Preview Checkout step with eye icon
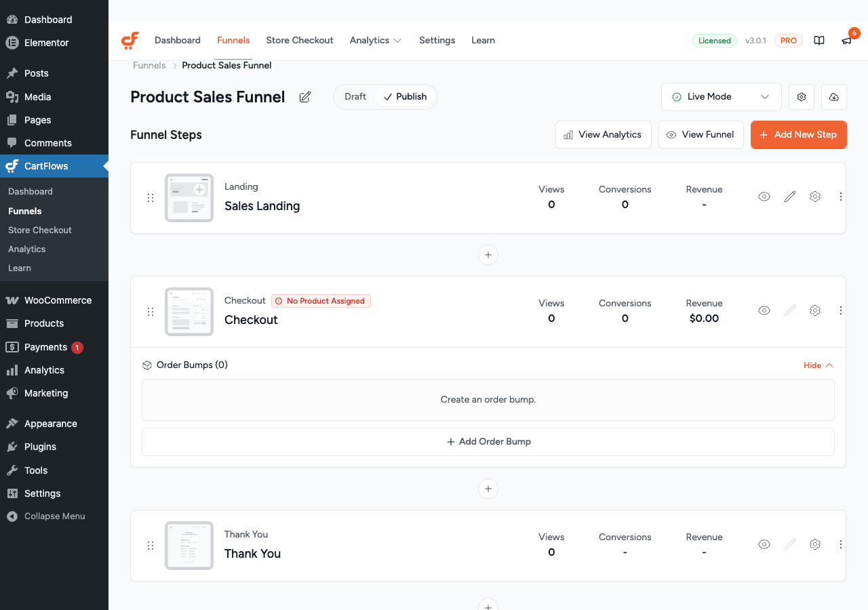The image size is (868, 610). (764, 310)
